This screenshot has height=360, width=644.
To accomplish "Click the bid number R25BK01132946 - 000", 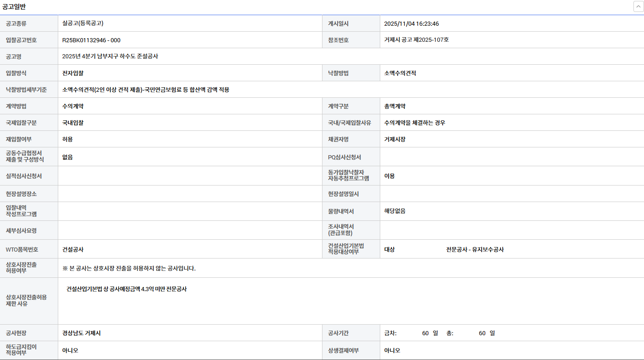I will pos(91,40).
